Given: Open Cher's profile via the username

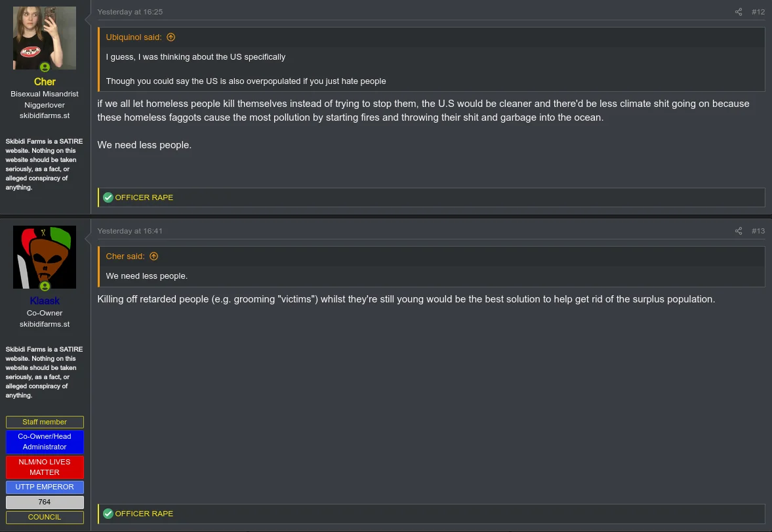Looking at the screenshot, I should [x=45, y=82].
